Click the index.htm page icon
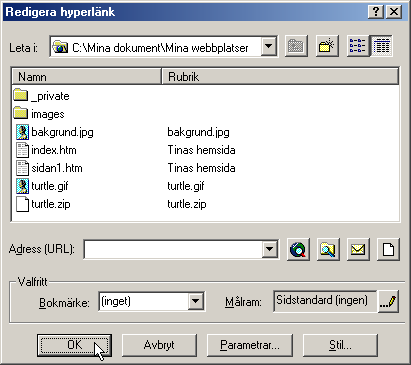This screenshot has height=365, width=411. coord(22,150)
